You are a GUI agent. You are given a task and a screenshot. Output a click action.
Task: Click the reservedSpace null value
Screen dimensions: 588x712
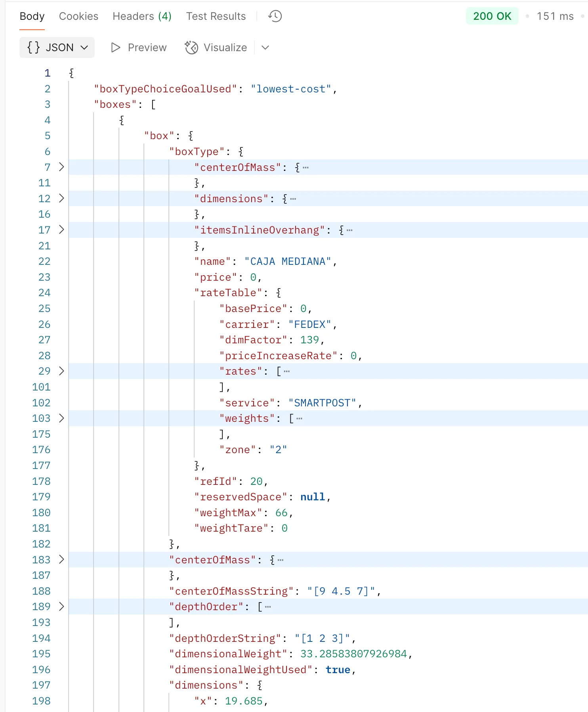coord(313,497)
